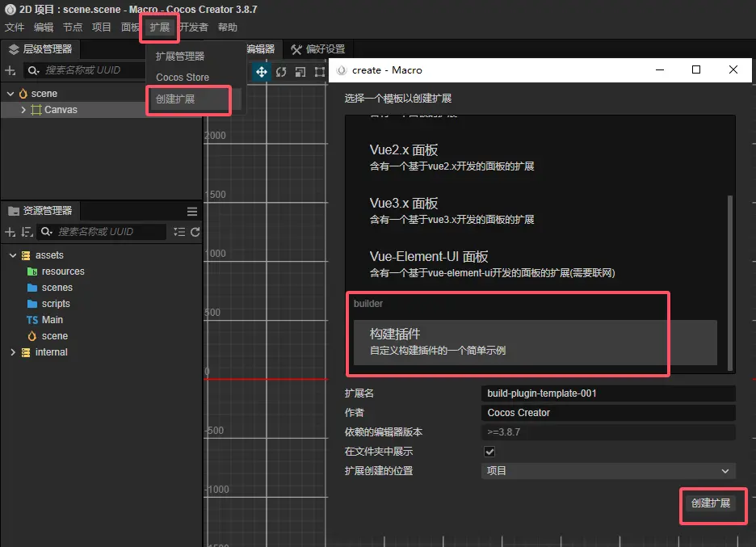
Task: Collapse the scene node in hierarchy
Action: 10,94
